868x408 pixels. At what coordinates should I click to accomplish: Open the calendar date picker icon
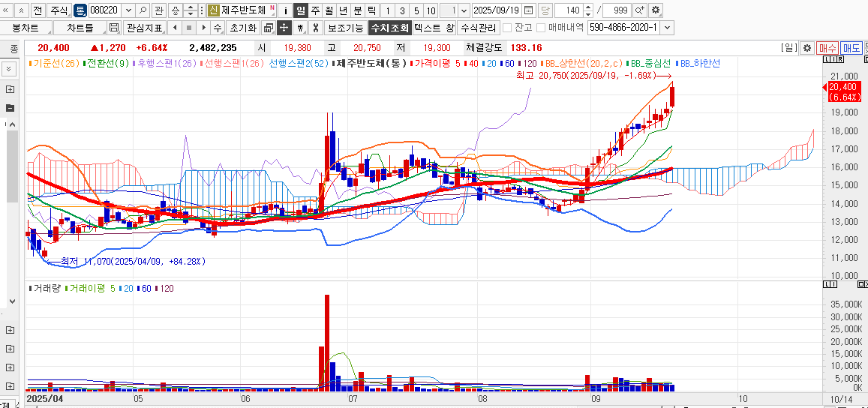[x=528, y=10]
